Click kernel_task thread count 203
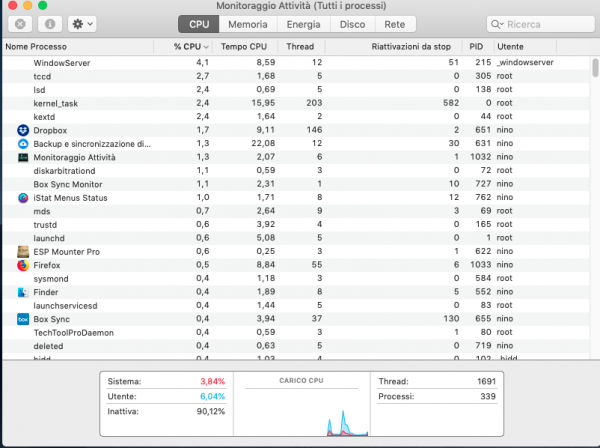The image size is (600, 448). coord(314,103)
